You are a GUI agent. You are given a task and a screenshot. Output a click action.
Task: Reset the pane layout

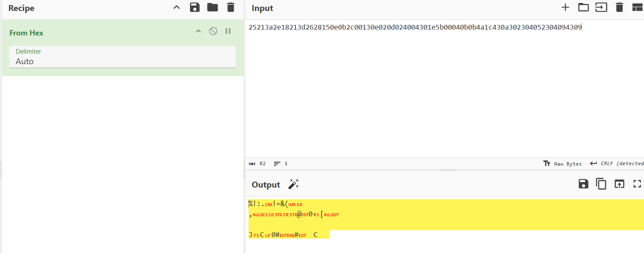pos(637,7)
